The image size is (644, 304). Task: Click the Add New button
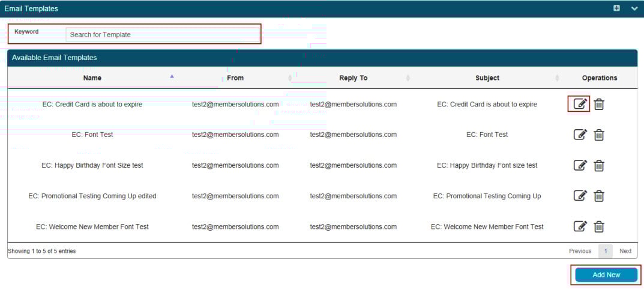606,275
